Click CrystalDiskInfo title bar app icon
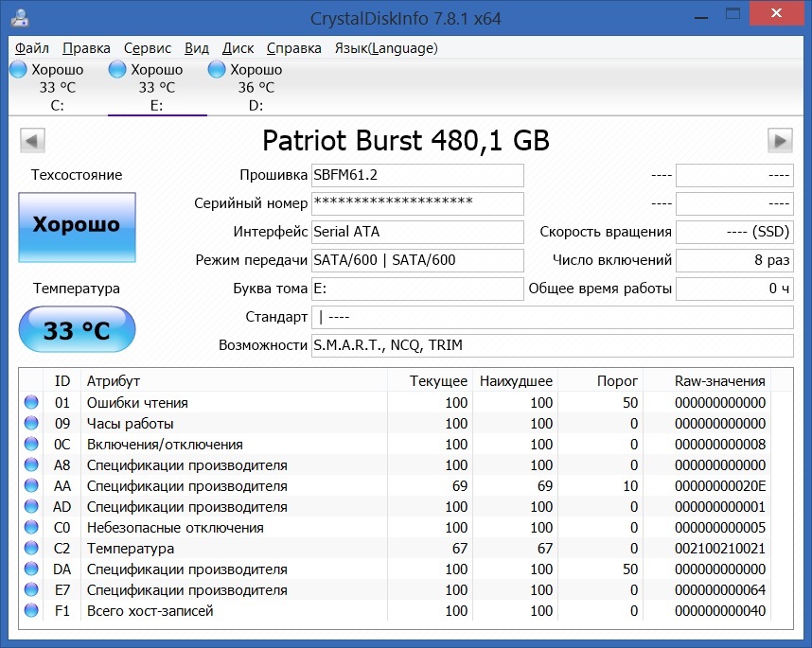 click(x=18, y=18)
